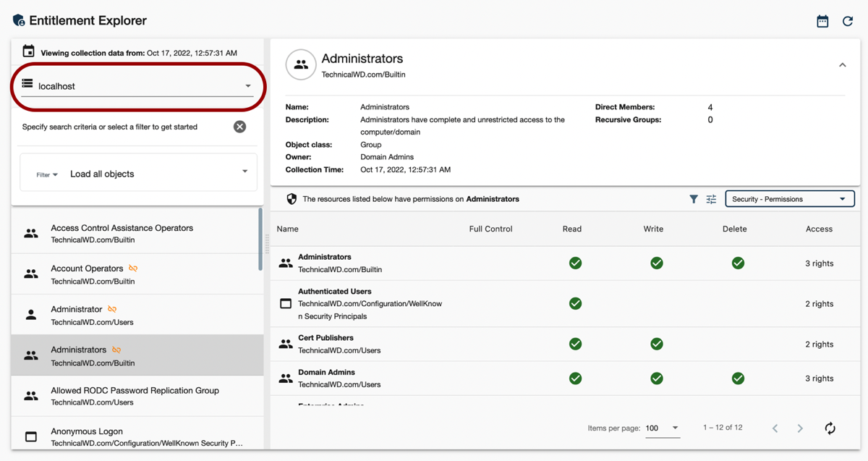Click the small Filter button
The image size is (868, 461).
[x=47, y=174]
